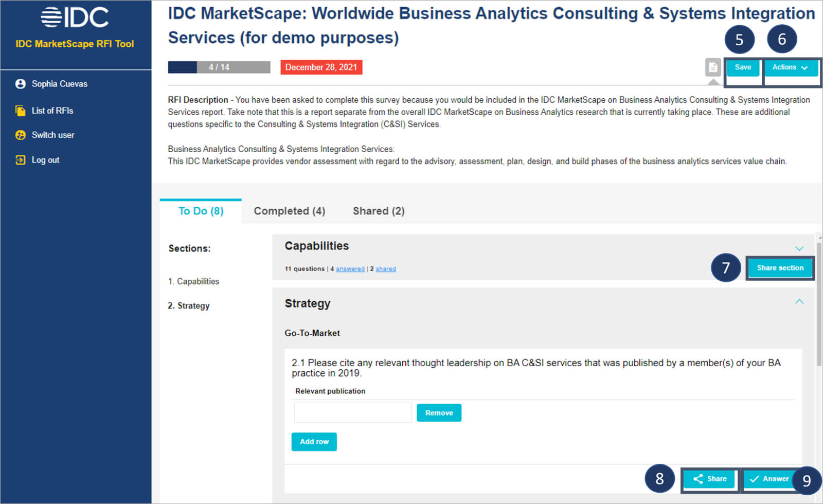Open the answered questions link

[x=350, y=269]
